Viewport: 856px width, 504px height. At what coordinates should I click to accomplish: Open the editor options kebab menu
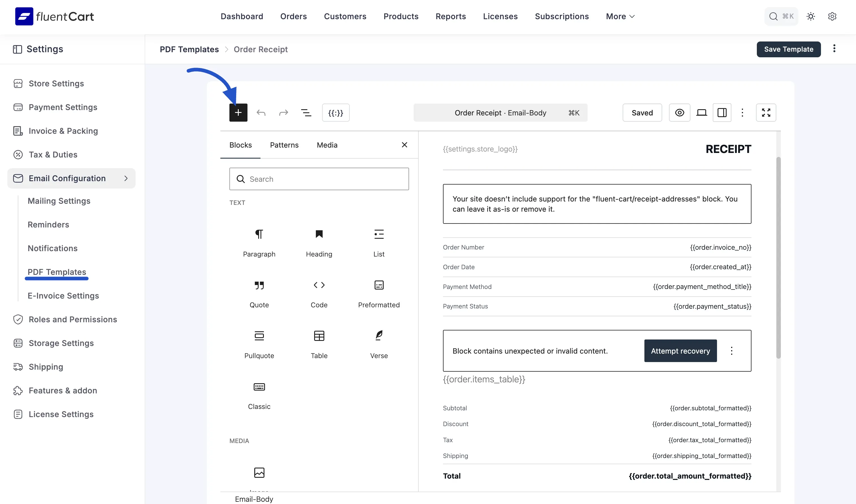coord(742,112)
